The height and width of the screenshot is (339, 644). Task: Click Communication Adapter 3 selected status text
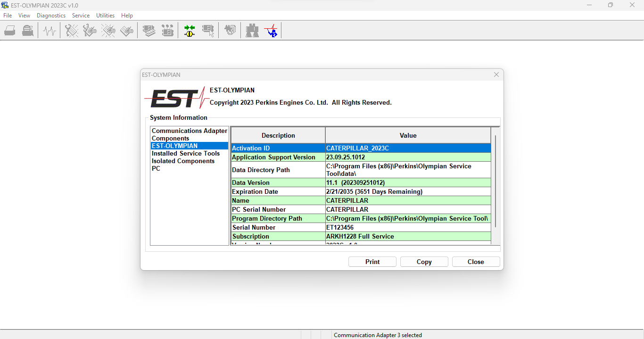[378, 335]
